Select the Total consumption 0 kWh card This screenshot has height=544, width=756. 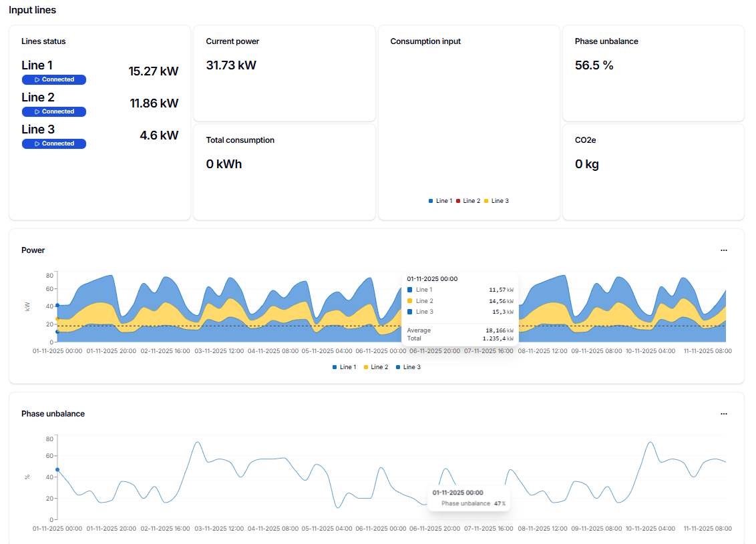(x=284, y=172)
